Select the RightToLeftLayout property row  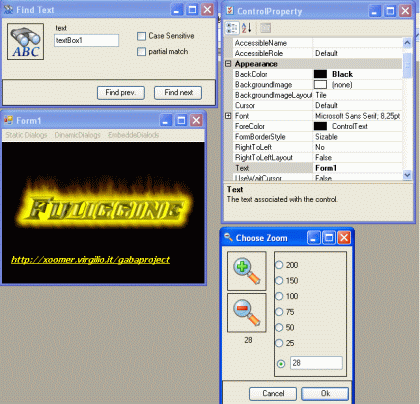317,157
